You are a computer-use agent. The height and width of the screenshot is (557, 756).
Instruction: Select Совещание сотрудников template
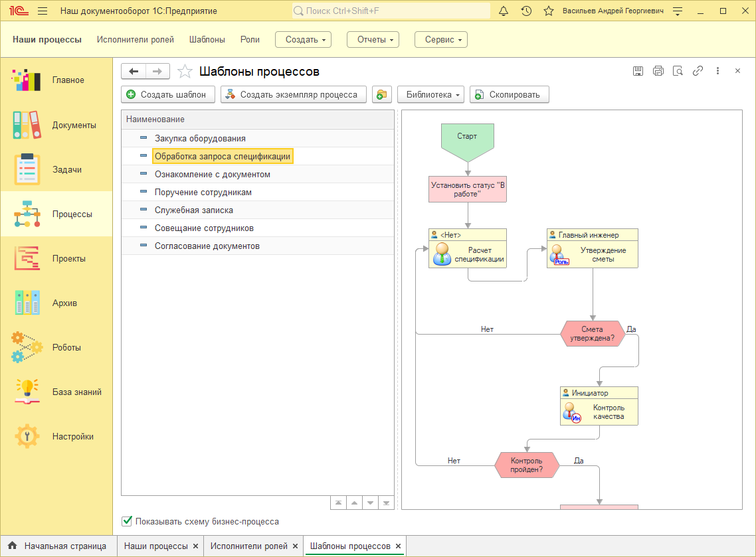258,228
